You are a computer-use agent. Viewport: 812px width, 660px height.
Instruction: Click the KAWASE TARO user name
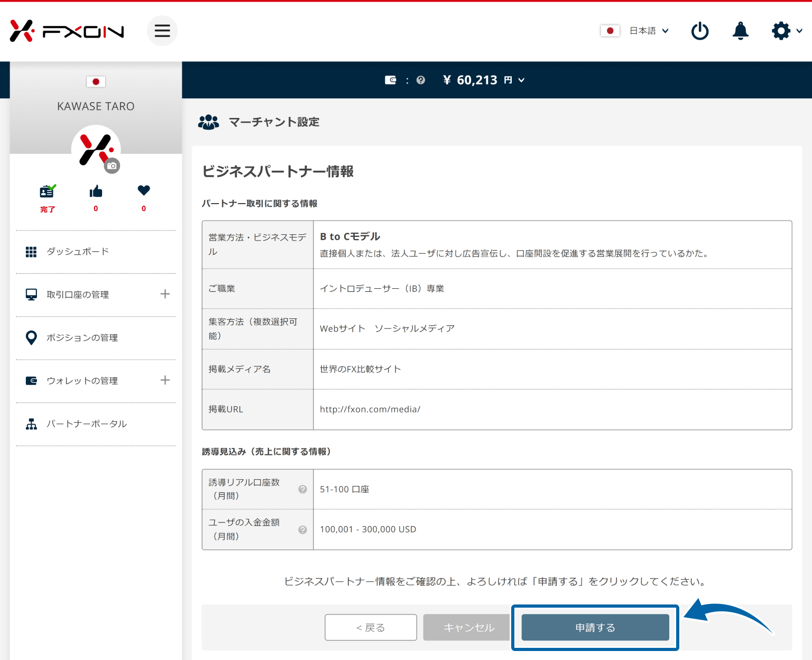(96, 106)
